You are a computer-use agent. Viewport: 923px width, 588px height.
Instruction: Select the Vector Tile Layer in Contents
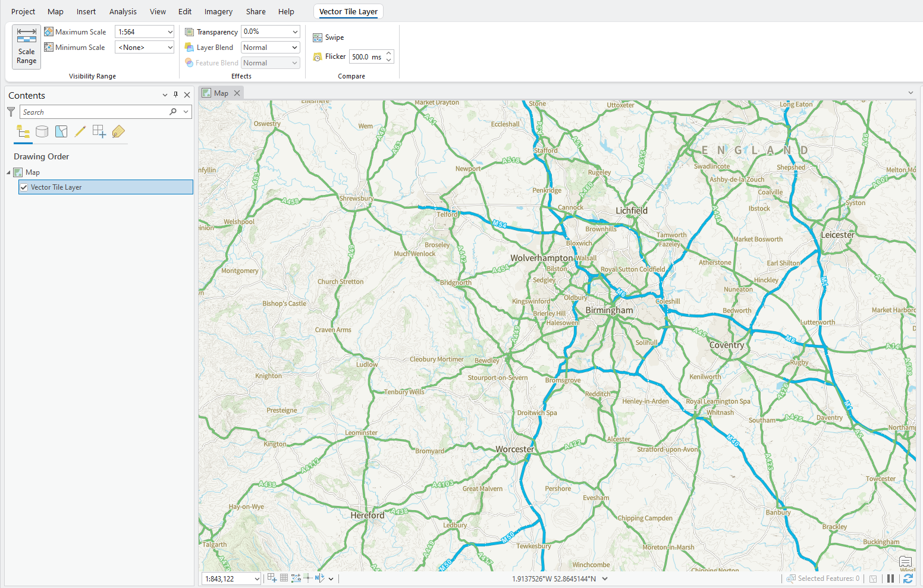[57, 187]
